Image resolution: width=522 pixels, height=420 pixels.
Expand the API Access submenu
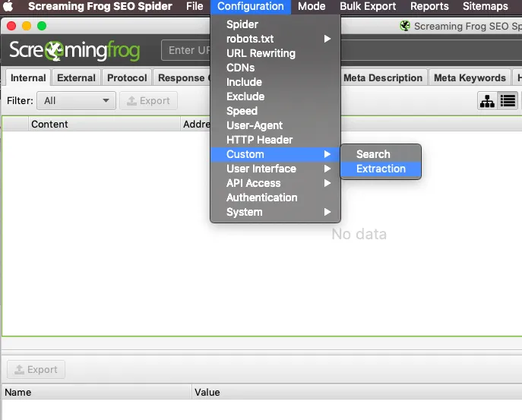(275, 183)
